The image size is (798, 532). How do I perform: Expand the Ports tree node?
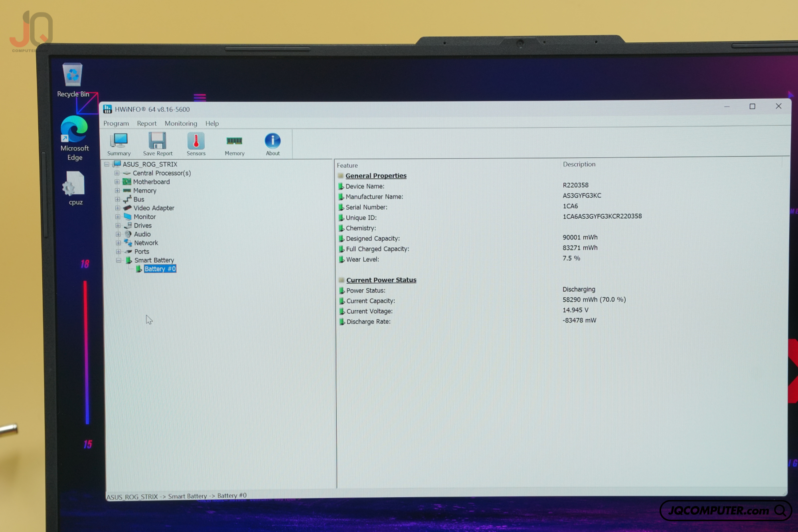pyautogui.click(x=119, y=251)
